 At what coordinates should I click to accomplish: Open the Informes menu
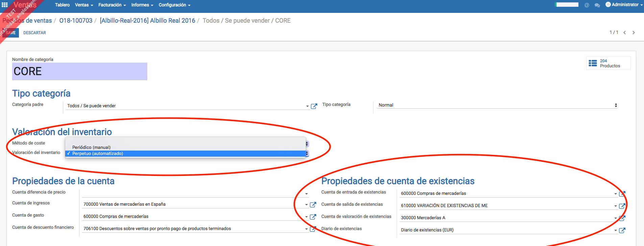point(142,5)
